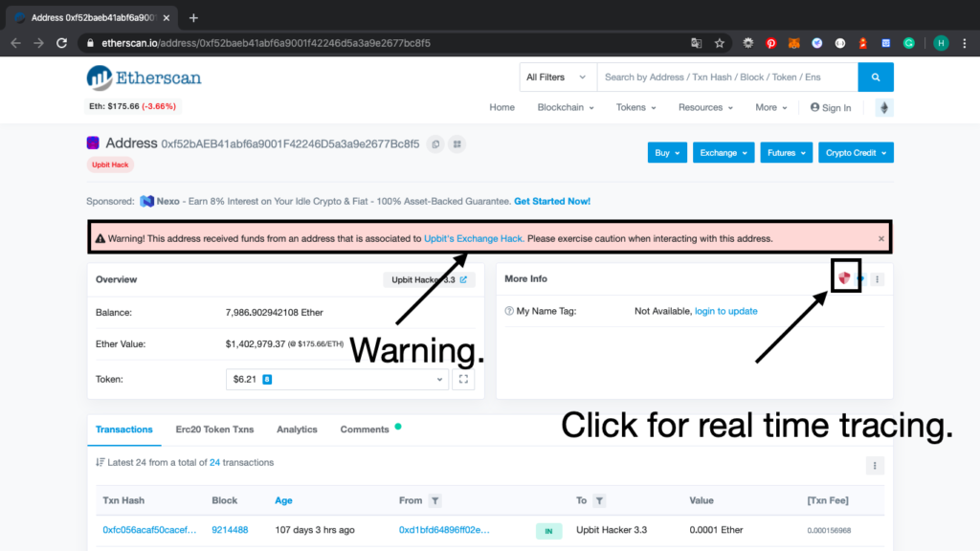Focus the address search input field
980x551 pixels.
click(x=727, y=77)
